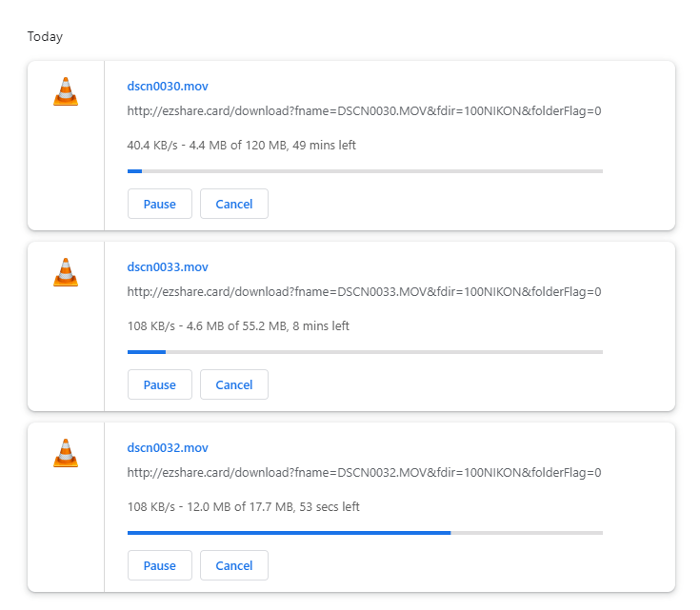Click the VLC cone icon for dscn0030.mov
This screenshot has height=610, width=700.
click(66, 91)
